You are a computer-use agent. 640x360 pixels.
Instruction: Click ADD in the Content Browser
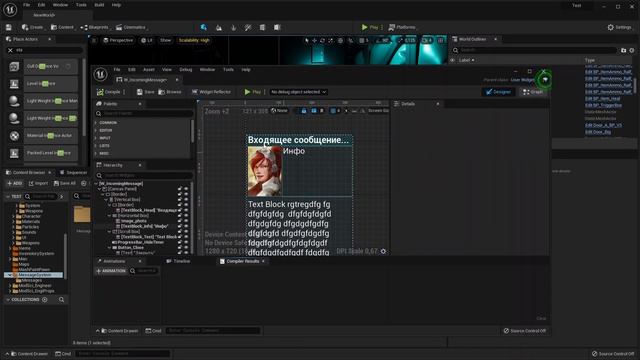(15, 184)
